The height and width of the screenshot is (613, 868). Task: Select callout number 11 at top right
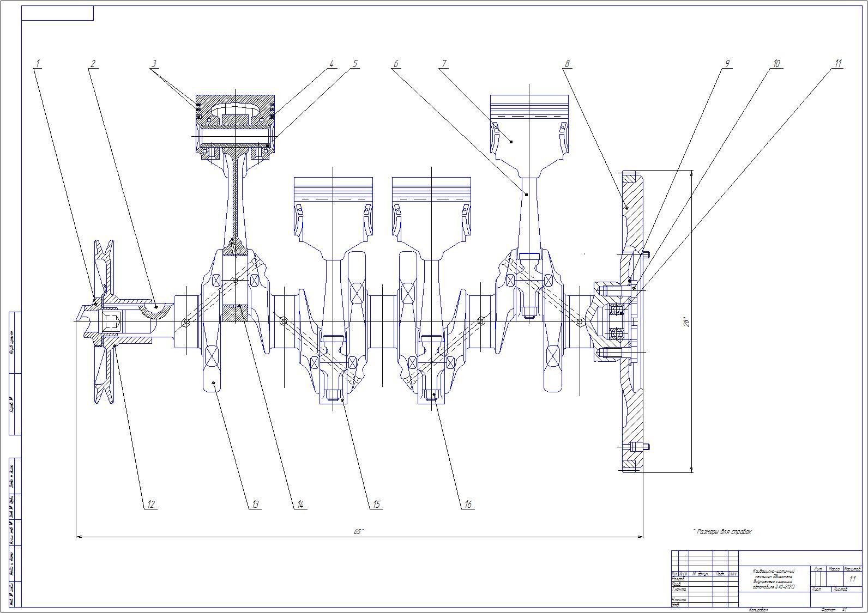click(839, 64)
